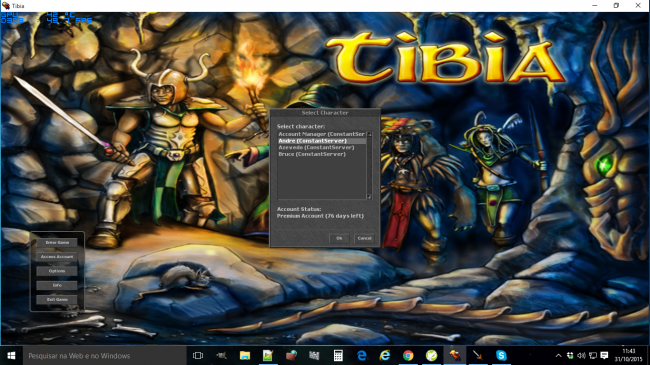Show the Info menu entry
The width and height of the screenshot is (650, 365).
pos(57,285)
